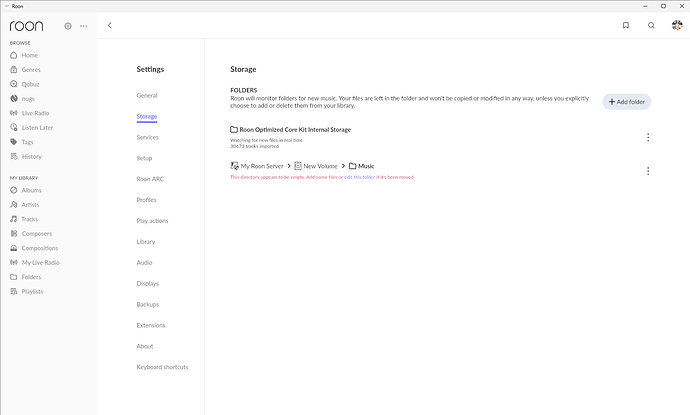This screenshot has height=415, width=690.
Task: Open the Backups settings tab
Action: 148,304
